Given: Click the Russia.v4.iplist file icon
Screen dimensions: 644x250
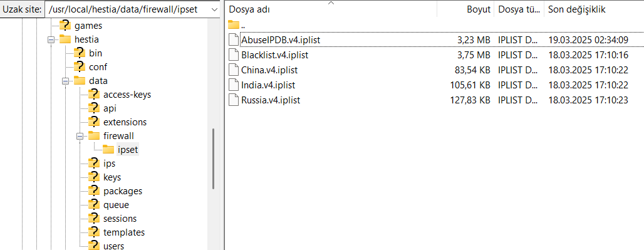Looking at the screenshot, I should pos(233,100).
